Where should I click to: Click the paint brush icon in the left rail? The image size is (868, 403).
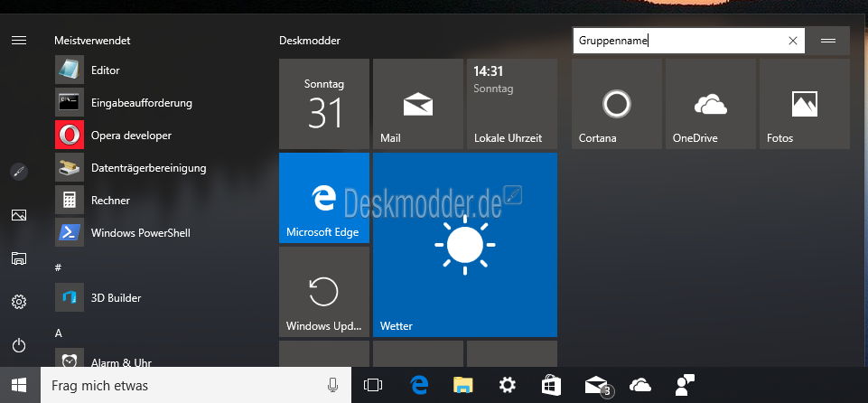[x=19, y=173]
